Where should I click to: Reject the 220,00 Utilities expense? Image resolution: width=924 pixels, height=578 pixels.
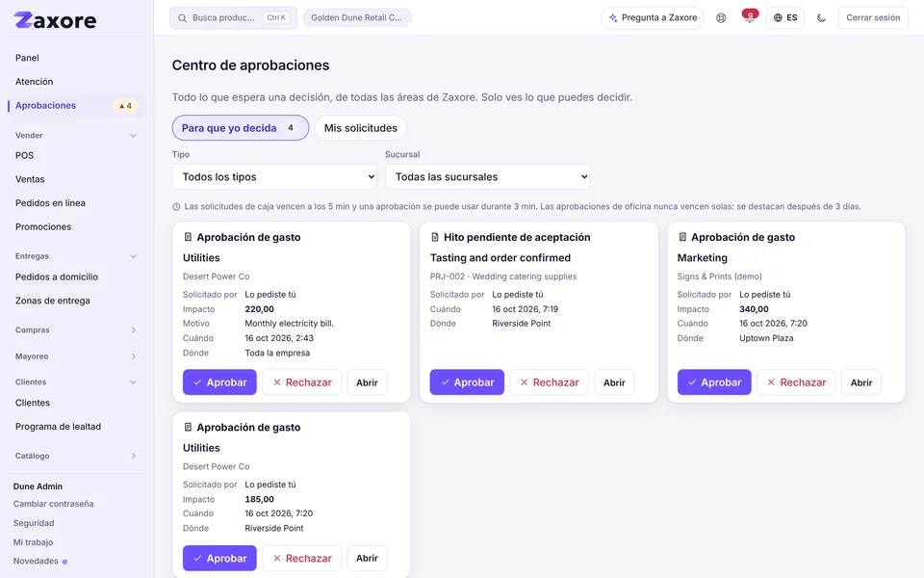(301, 382)
